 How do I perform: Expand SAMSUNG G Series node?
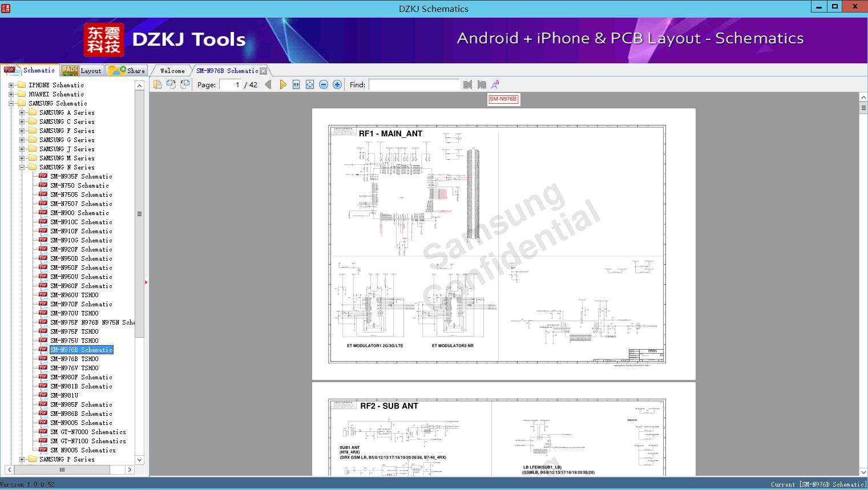tap(22, 140)
